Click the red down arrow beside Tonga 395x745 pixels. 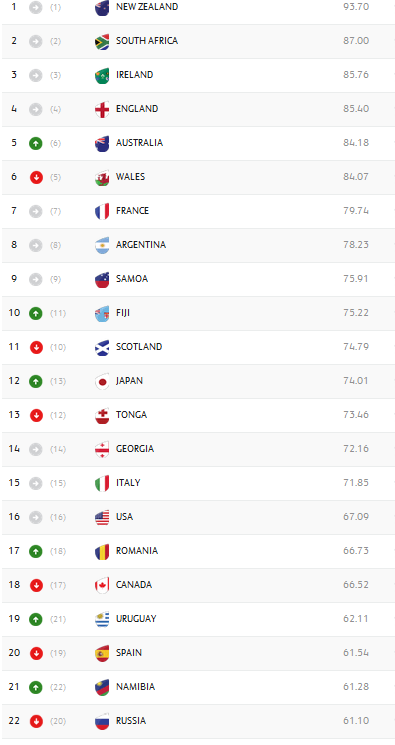click(x=36, y=415)
